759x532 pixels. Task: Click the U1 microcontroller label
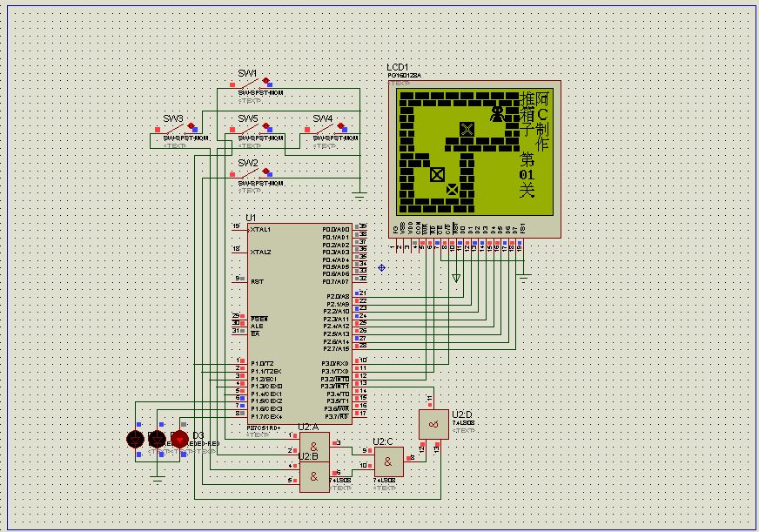[x=251, y=218]
